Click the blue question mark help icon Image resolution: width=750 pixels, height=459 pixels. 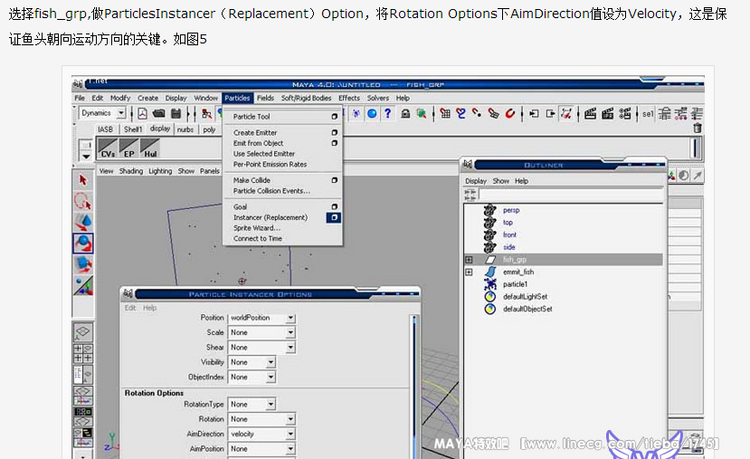(388, 114)
